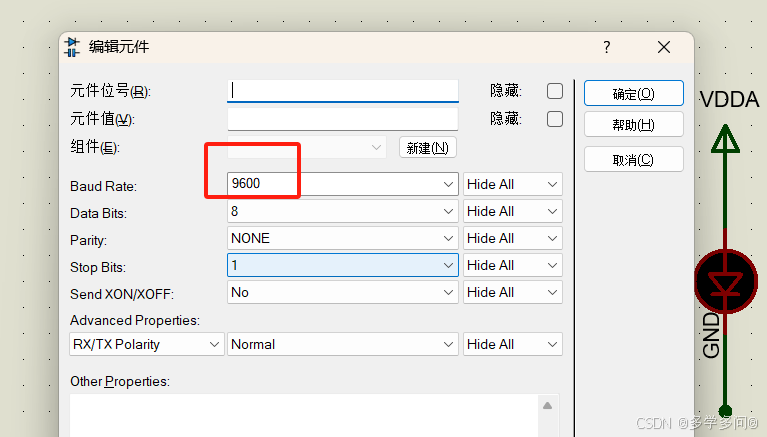767x437 pixels.
Task: Click scroll up arrow in Other Properties
Action: [547, 405]
